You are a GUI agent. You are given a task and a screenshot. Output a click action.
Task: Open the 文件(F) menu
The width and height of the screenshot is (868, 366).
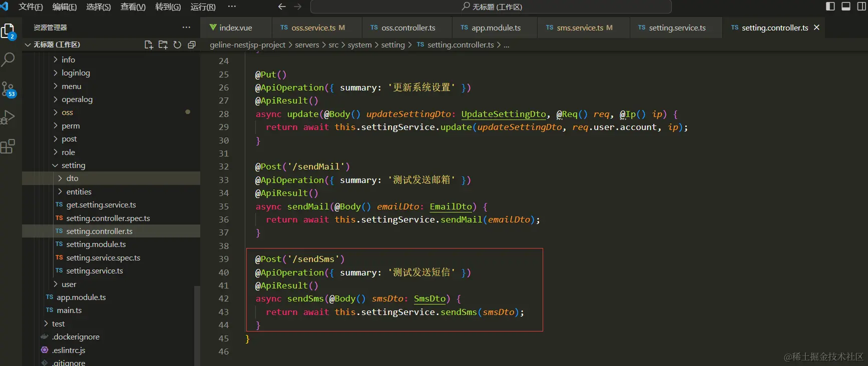(31, 7)
